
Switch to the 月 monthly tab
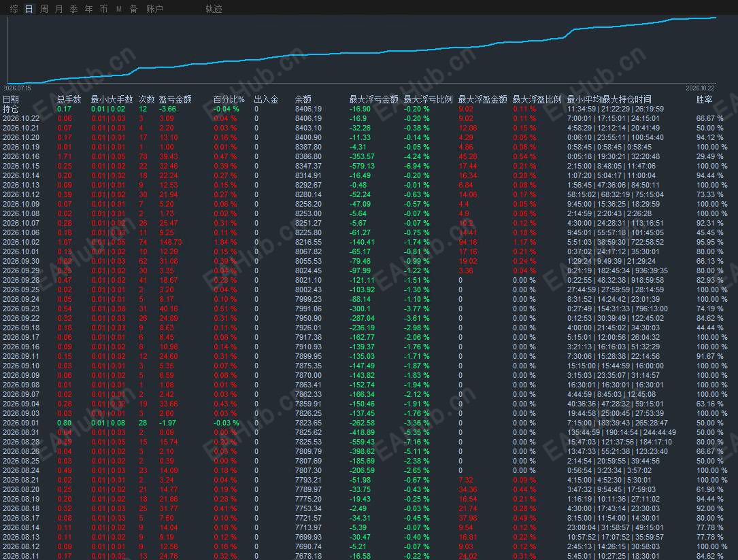pyautogui.click(x=58, y=9)
